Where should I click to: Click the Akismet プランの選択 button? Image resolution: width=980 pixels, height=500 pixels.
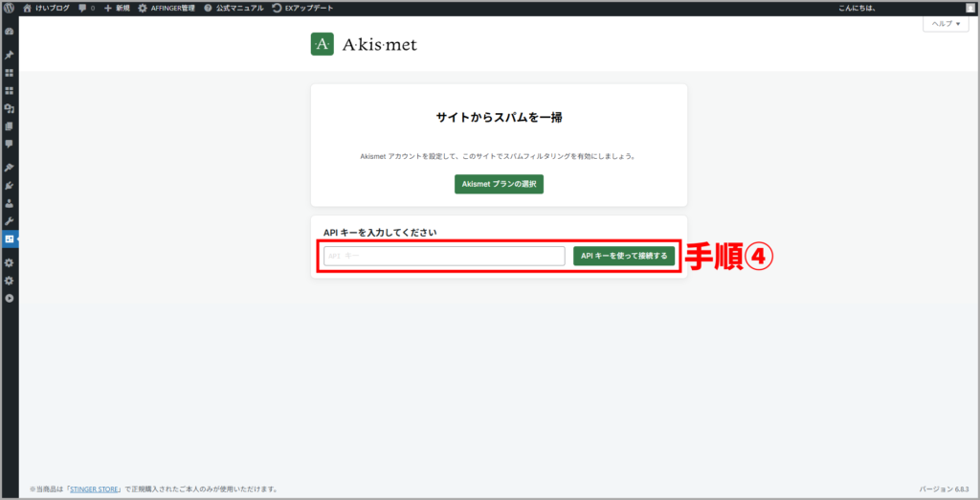coord(499,184)
